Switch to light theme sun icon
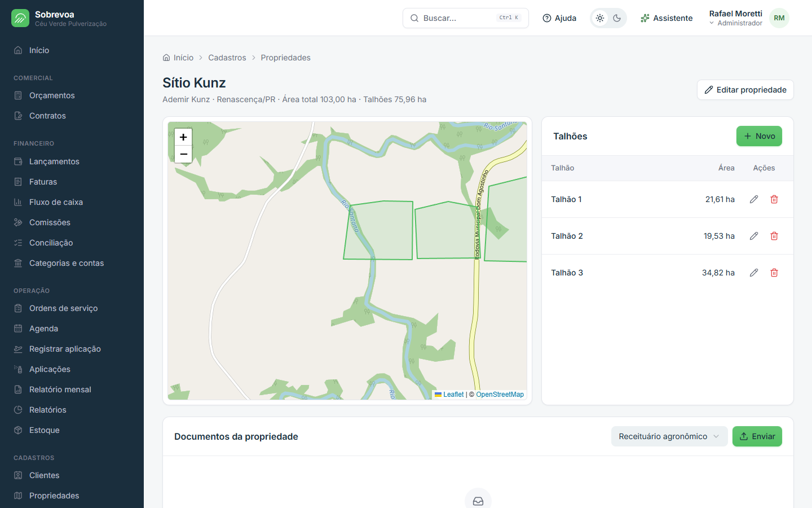This screenshot has width=812, height=508. [x=600, y=18]
